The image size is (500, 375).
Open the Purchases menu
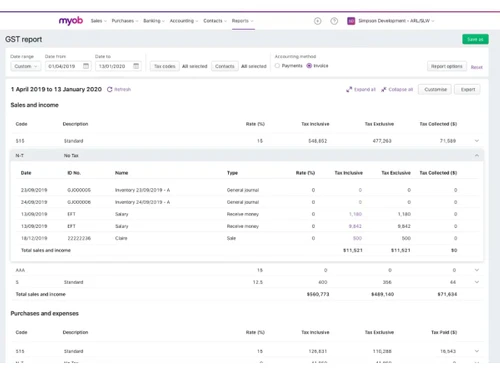(x=125, y=21)
